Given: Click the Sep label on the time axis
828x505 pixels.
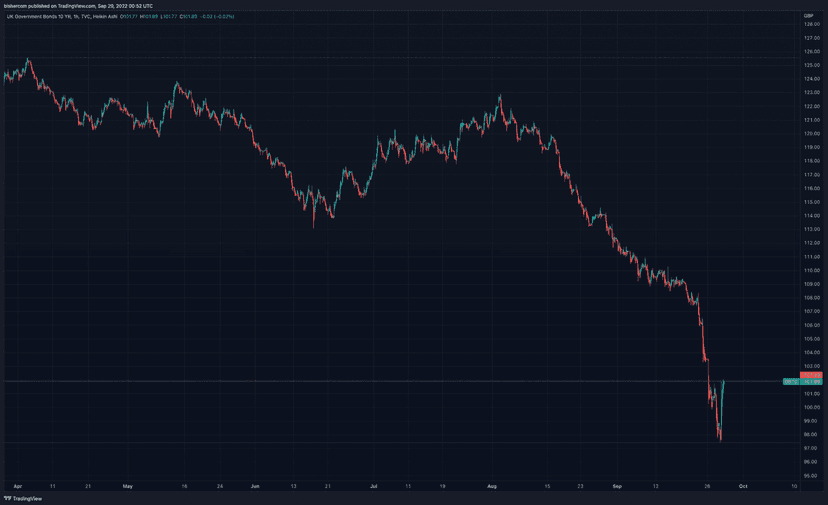Looking at the screenshot, I should pyautogui.click(x=617, y=486).
